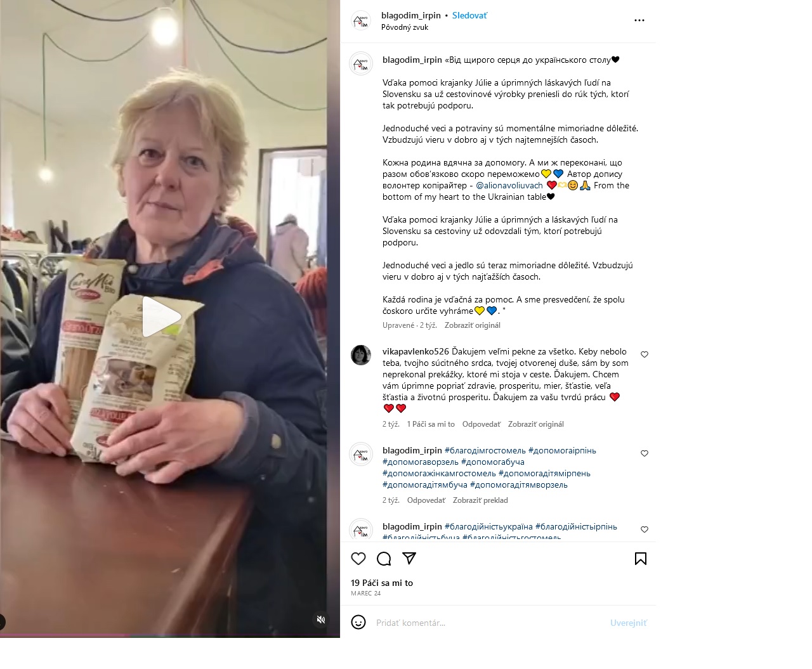Unmute the video with the speaker icon

click(x=321, y=620)
